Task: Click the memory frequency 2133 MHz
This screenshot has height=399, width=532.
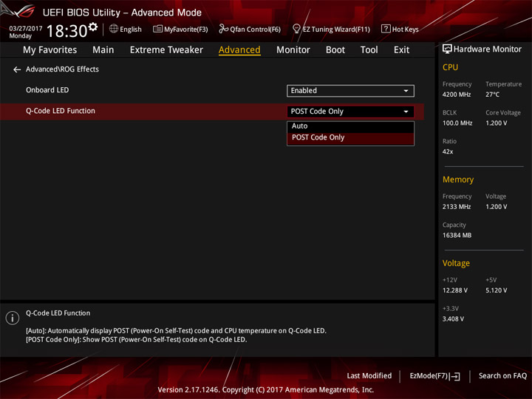Action: 457,207
